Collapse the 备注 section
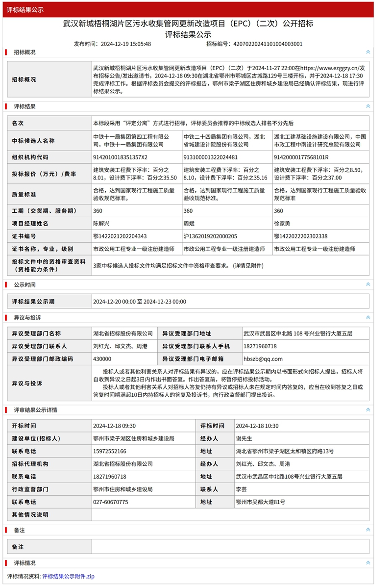The image size is (392, 587). pos(367,530)
